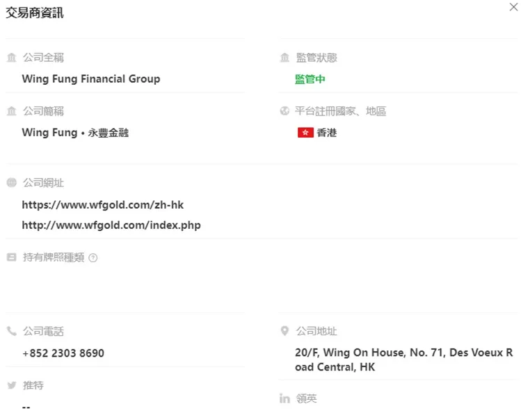This screenshot has height=420, width=521.
Task: Click the 推特 label
Action: coord(33,385)
